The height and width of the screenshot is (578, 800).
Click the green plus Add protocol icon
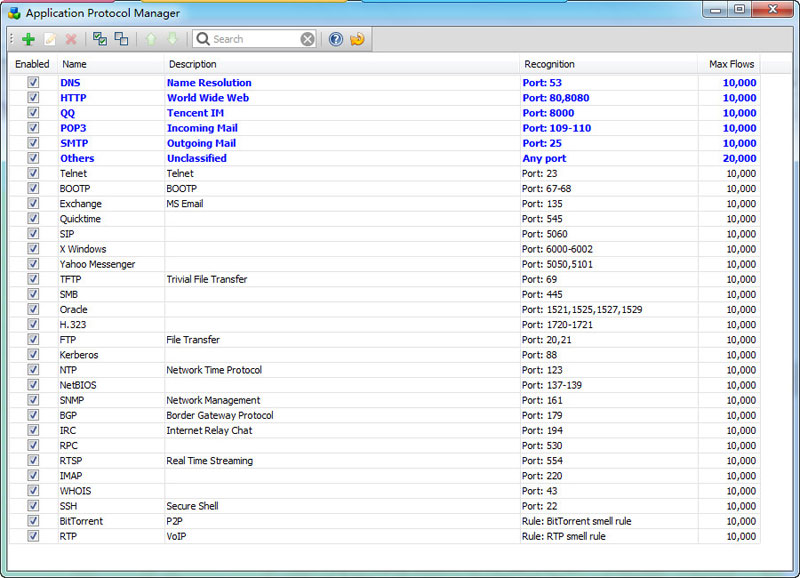(x=28, y=39)
